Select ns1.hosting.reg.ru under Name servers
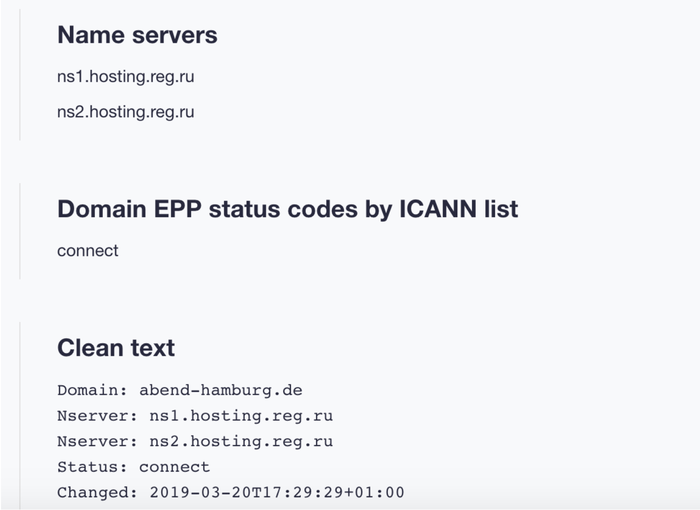The height and width of the screenshot is (510, 700). point(125,76)
